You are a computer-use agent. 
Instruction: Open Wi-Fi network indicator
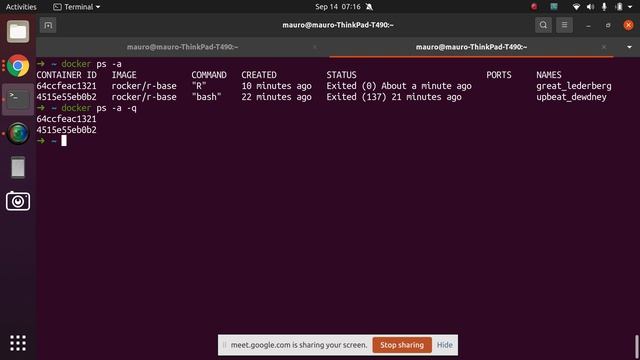[576, 7]
